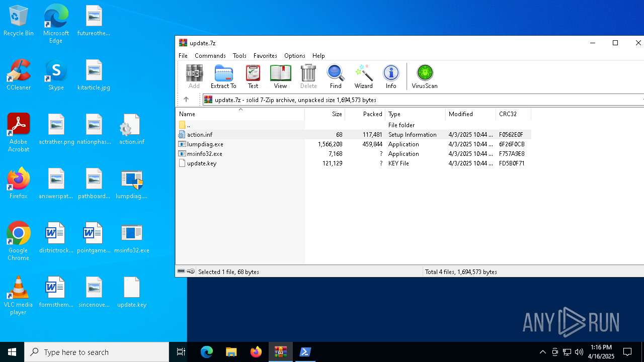Select lumpdiag.exe in the archive list
The height and width of the screenshot is (362, 644).
[x=353, y=144]
